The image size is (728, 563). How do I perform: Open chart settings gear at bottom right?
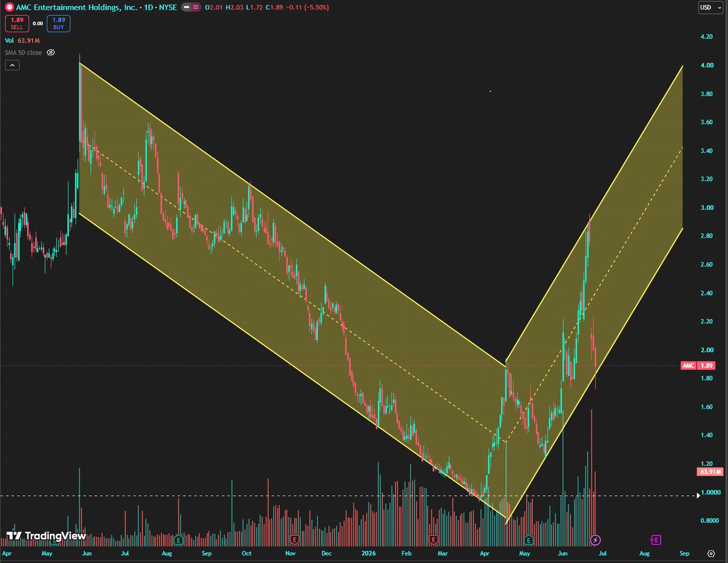click(x=711, y=553)
